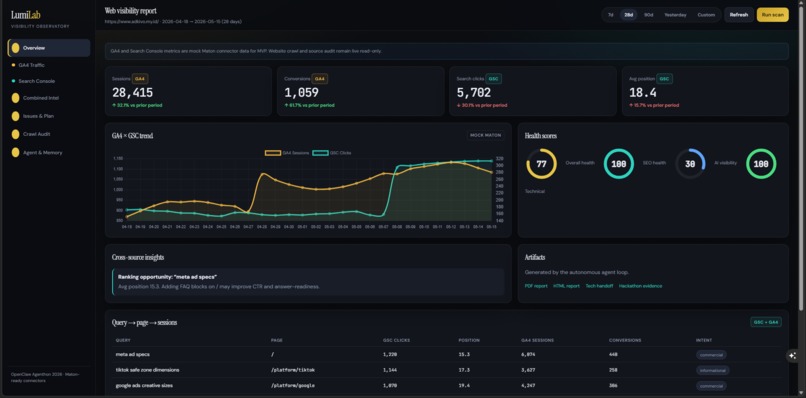Click "google ads creative sizes" query
The width and height of the screenshot is (806, 398).
coord(144,385)
